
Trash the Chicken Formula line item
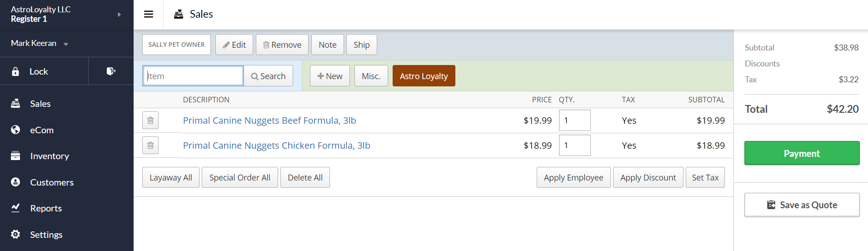[x=150, y=146]
